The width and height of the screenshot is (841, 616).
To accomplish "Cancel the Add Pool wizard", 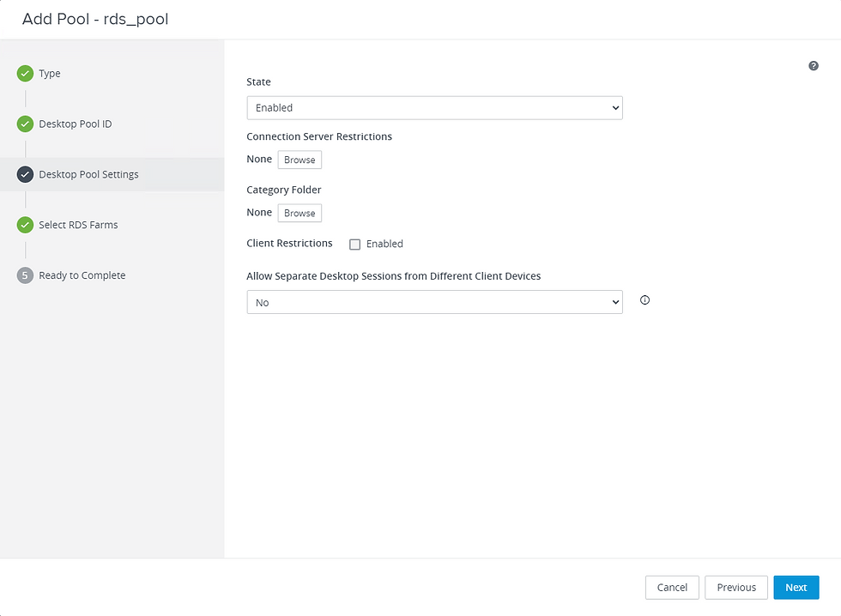I will pos(672,588).
